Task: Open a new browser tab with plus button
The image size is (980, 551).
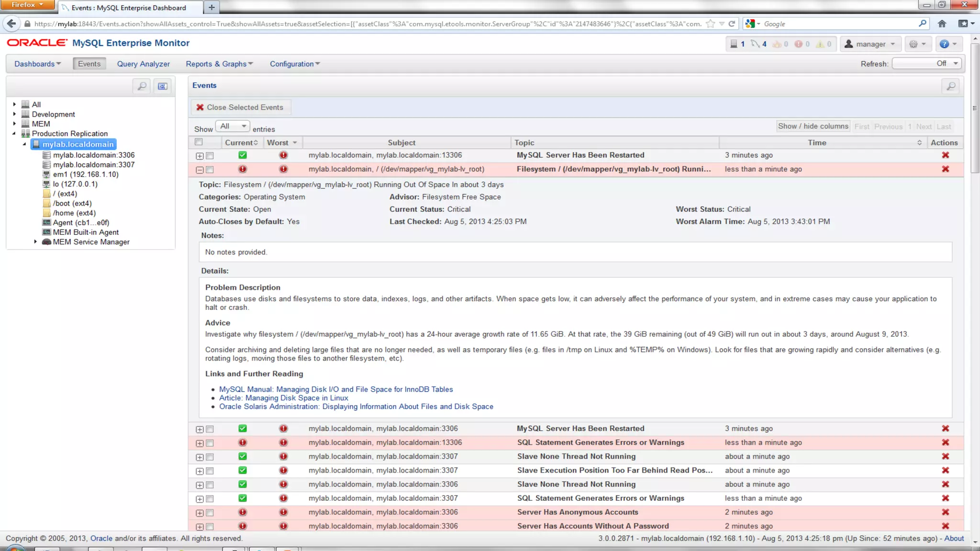Action: tap(212, 8)
